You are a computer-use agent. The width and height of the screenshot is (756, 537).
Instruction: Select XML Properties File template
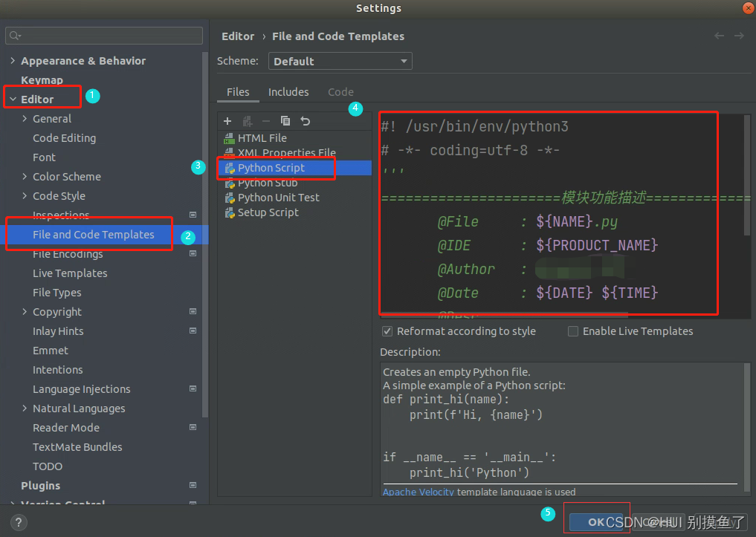coord(286,153)
